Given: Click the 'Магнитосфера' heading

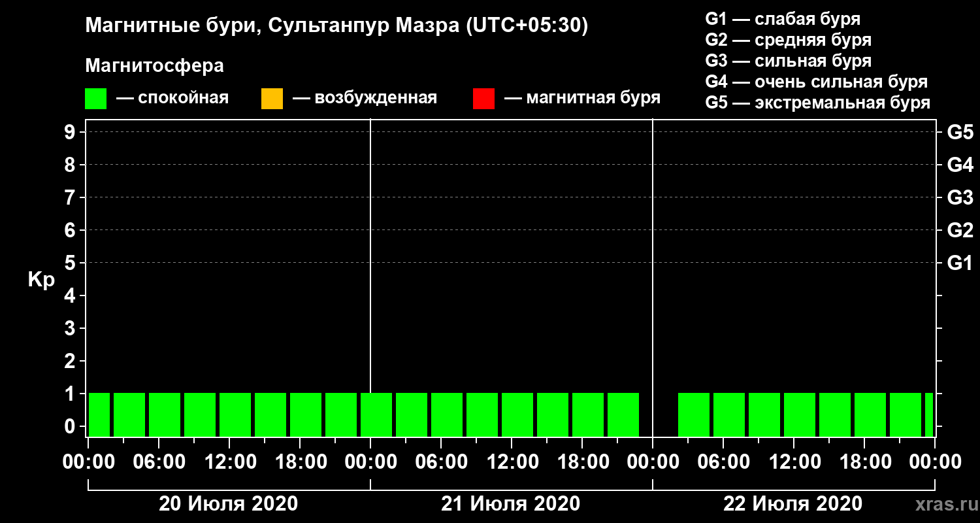Looking at the screenshot, I should pyautogui.click(x=154, y=66).
